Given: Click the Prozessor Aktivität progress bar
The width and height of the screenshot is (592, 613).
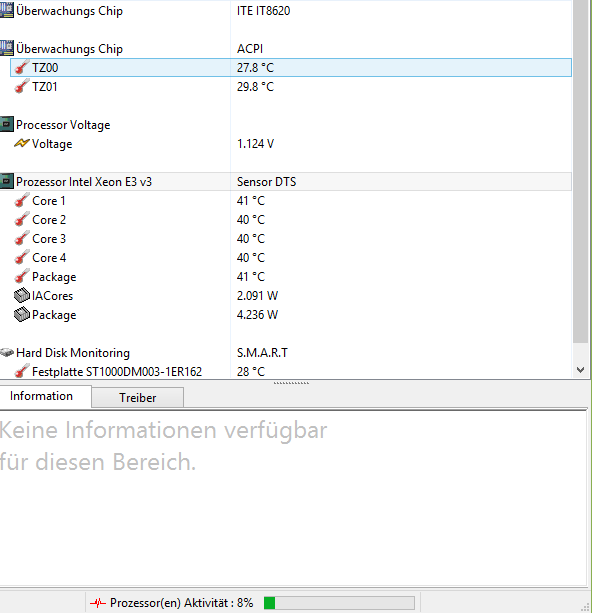Looking at the screenshot, I should 339,602.
